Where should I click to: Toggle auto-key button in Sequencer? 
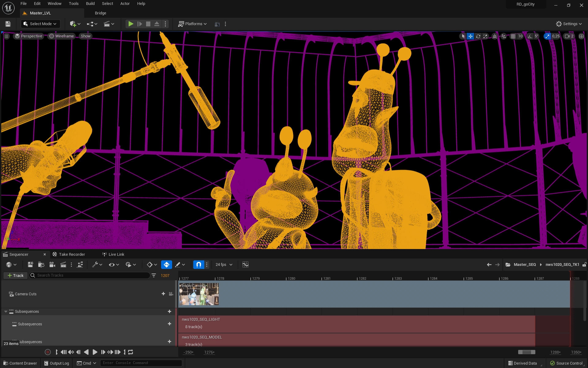(x=166, y=264)
